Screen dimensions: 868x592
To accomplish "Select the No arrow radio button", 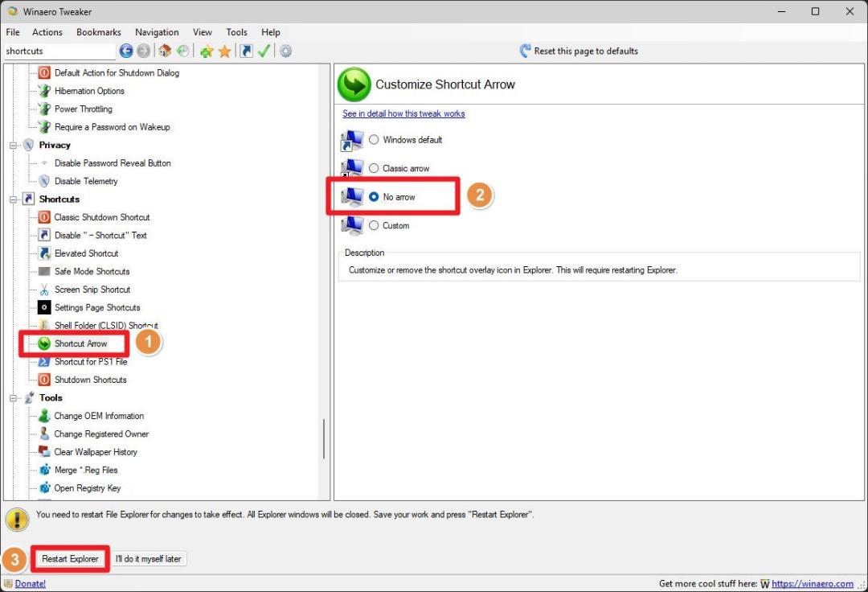I will pyautogui.click(x=374, y=196).
